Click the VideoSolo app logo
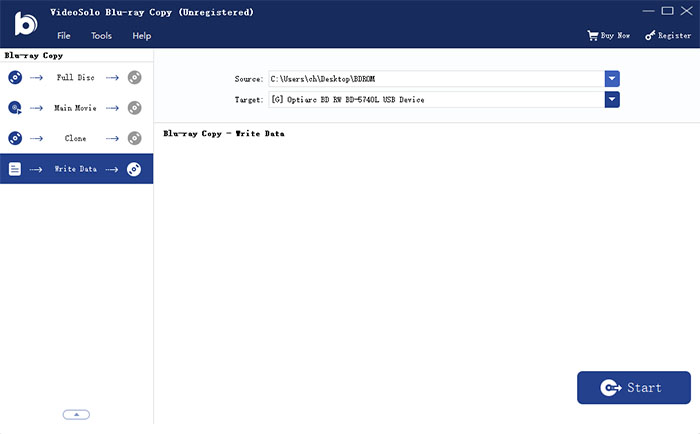Viewport: 700px width, 434px height. [25, 24]
